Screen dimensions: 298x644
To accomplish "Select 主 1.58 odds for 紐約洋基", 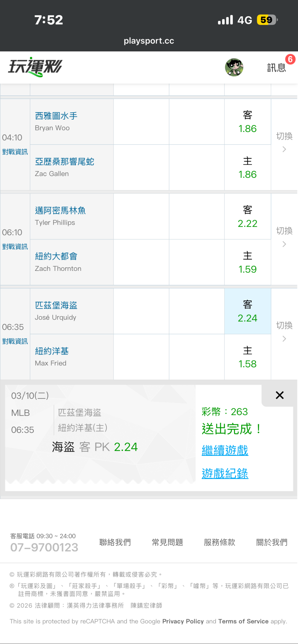I will pyautogui.click(x=248, y=357).
